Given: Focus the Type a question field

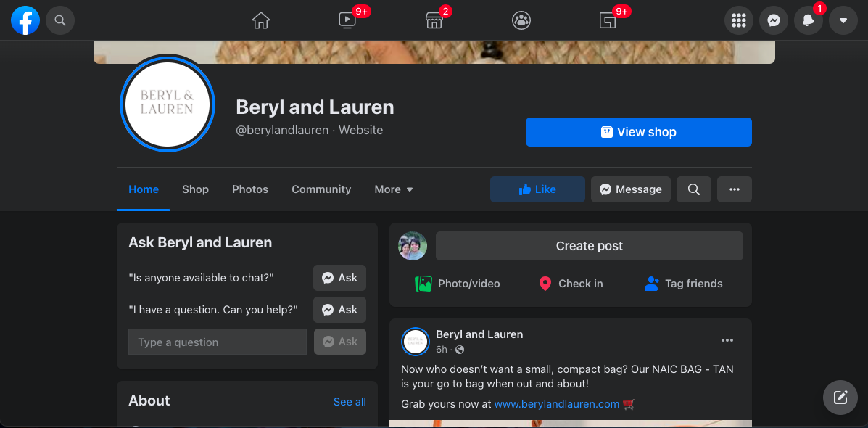Looking at the screenshot, I should pyautogui.click(x=218, y=342).
